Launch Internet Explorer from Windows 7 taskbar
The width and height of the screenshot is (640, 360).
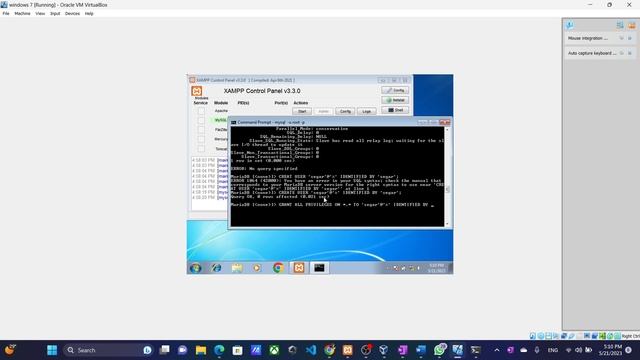tap(216, 268)
